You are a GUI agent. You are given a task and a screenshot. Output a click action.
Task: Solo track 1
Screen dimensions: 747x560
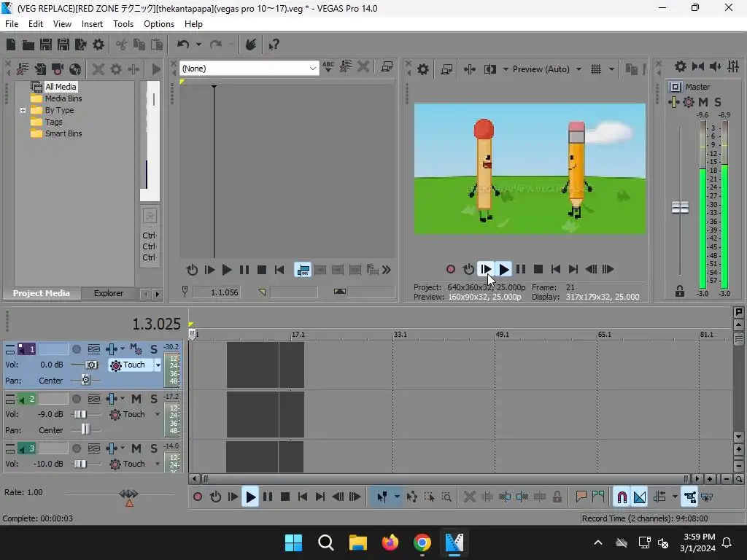tap(154, 349)
